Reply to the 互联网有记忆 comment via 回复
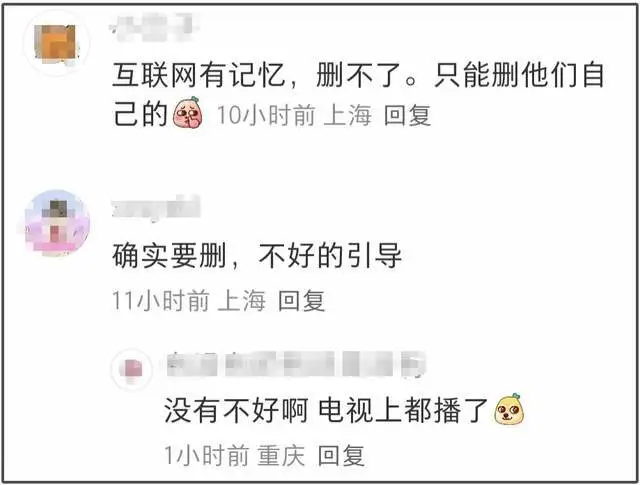This screenshot has width=640, height=485. [x=407, y=115]
